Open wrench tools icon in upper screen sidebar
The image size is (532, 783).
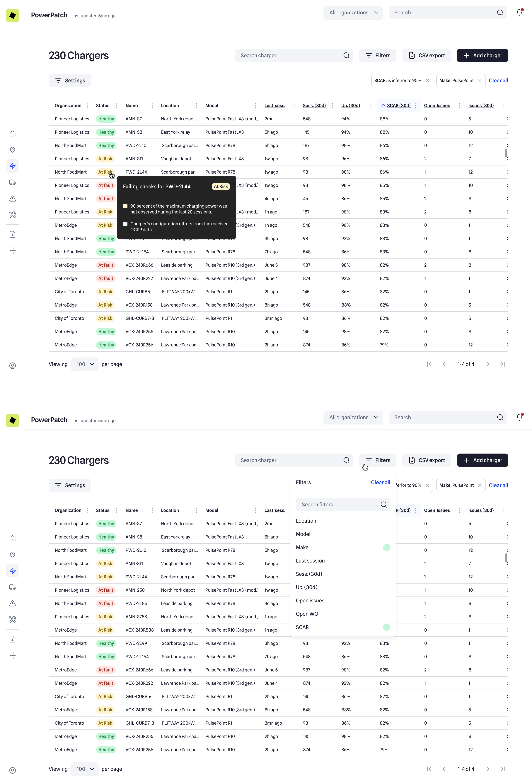click(x=12, y=215)
